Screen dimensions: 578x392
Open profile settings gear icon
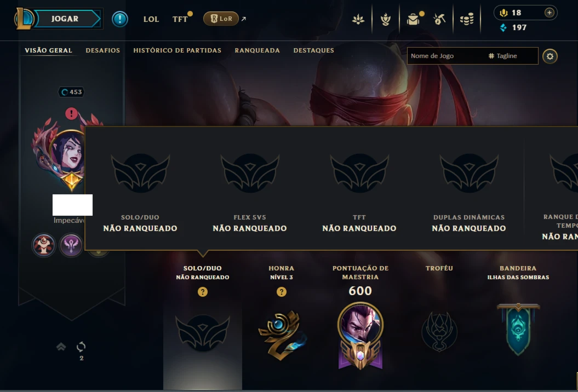[x=550, y=56]
